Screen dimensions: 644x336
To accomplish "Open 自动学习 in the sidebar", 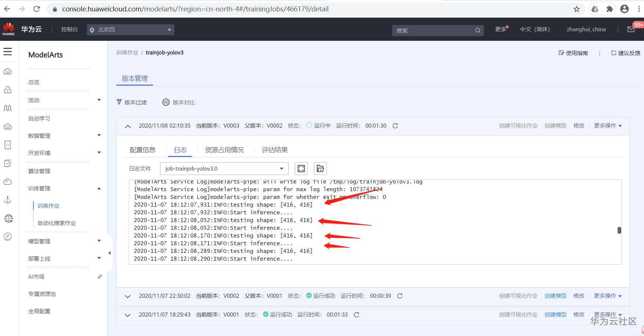I will tap(39, 119).
